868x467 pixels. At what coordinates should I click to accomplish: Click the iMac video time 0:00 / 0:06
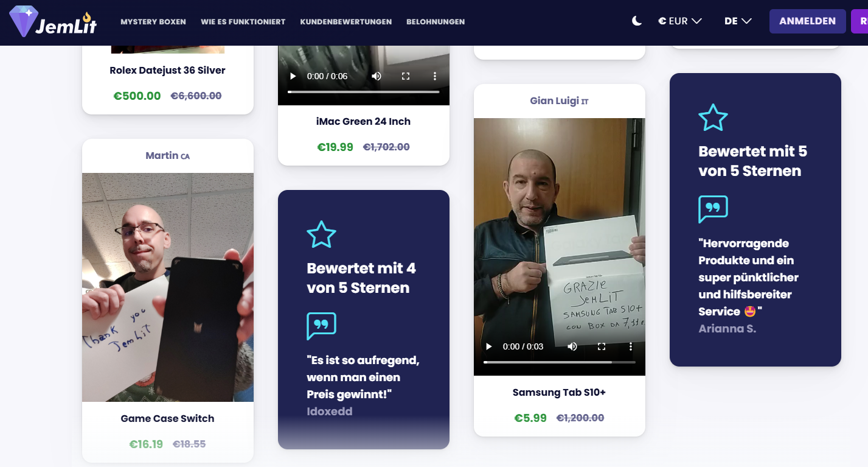327,76
